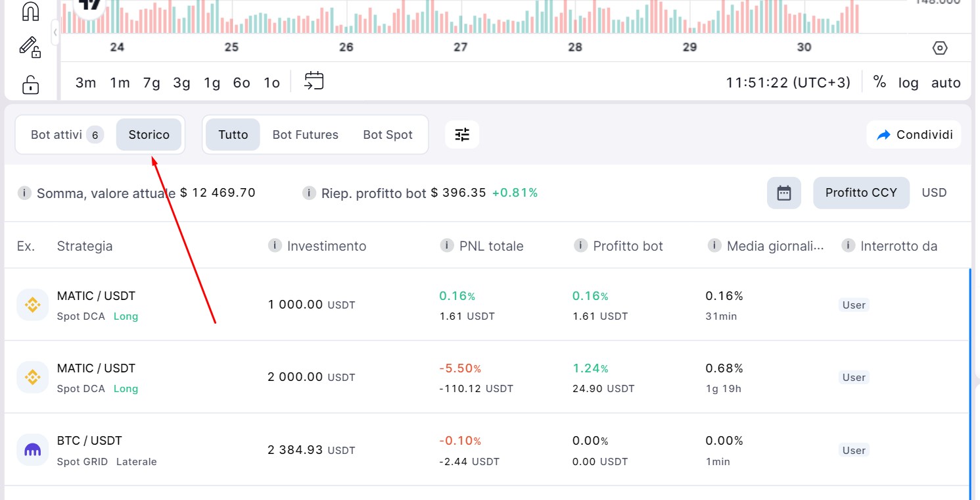
Task: Click 2 000.00 USDT investment value
Action: [312, 377]
